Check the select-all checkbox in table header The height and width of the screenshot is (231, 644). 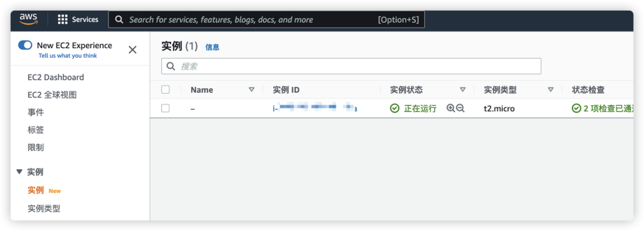pos(166,89)
